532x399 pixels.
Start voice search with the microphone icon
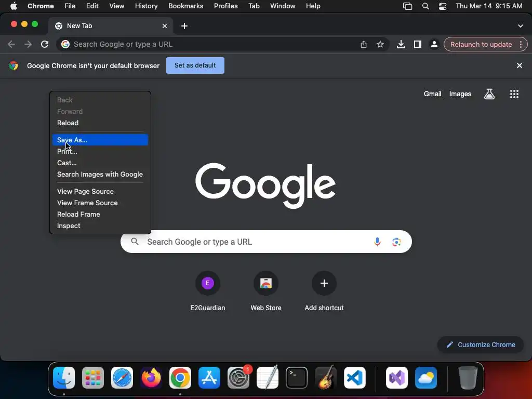point(377,242)
